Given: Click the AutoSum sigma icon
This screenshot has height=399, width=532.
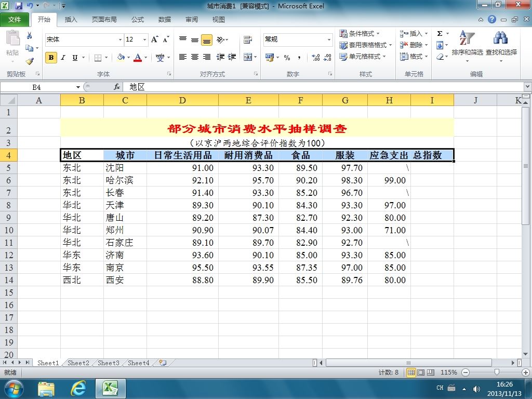Looking at the screenshot, I should click(x=440, y=34).
